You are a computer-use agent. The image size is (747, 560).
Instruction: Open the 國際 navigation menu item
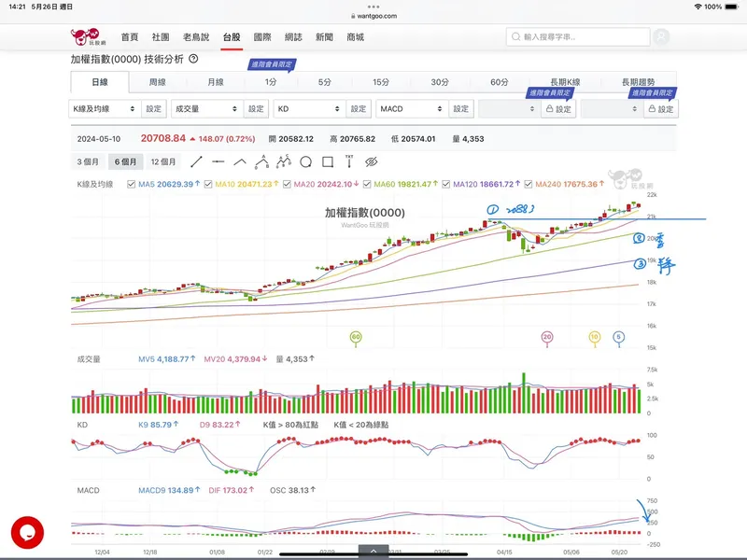(x=261, y=37)
